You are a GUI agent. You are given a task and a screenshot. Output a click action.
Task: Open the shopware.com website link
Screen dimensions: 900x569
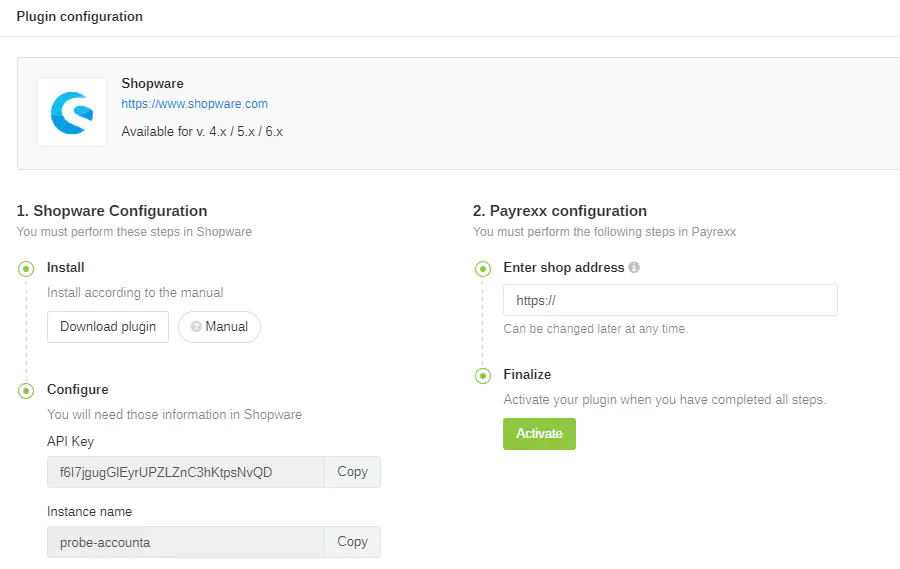194,104
